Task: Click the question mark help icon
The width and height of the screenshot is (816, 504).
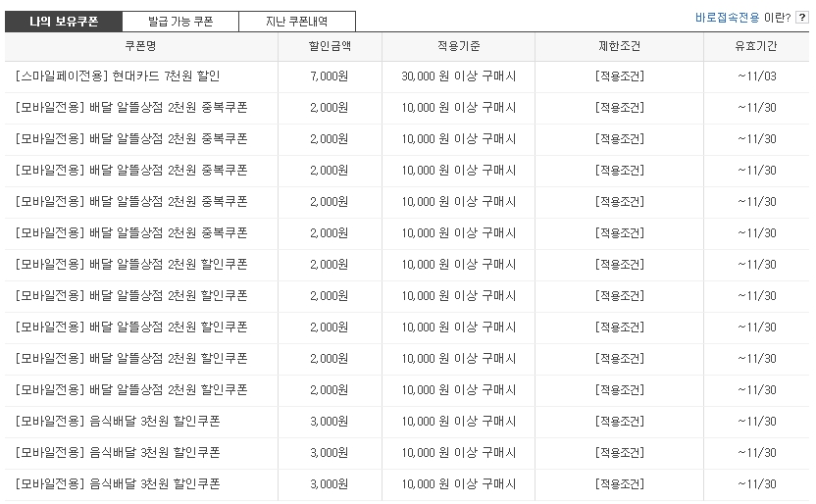Action: (801, 18)
